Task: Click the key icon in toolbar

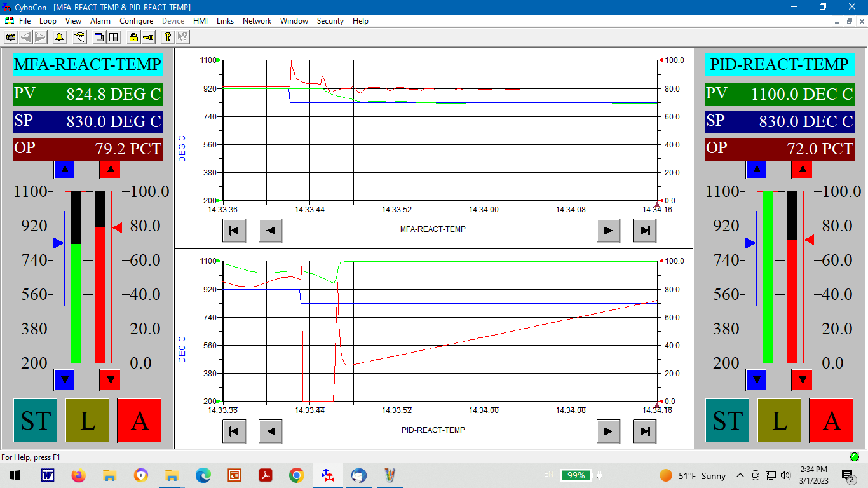Action: 147,37
